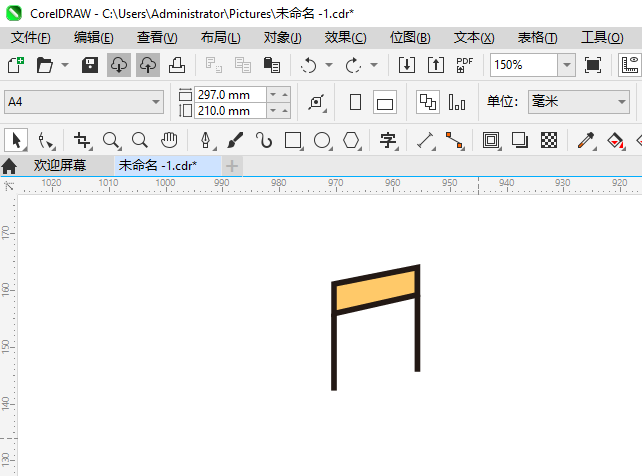Switch to the 欢迎屏幕 tab
Screen dimensions: 642x476
(x=60, y=166)
